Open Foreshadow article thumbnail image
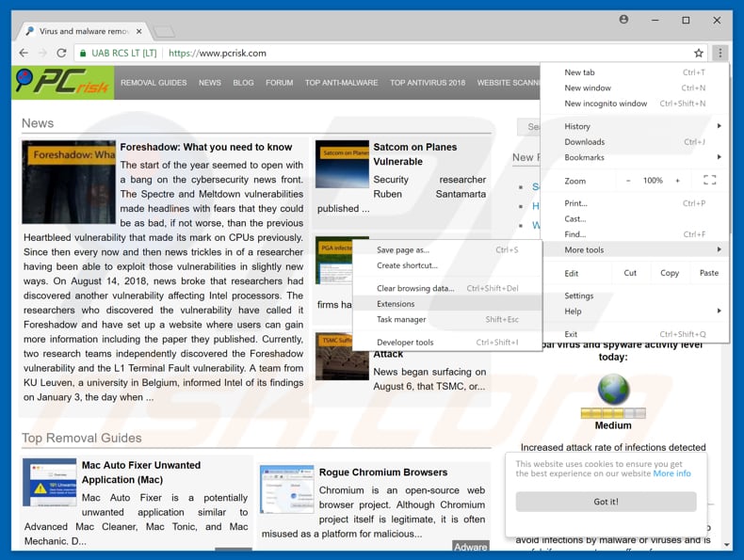The height and width of the screenshot is (560, 744). coord(69,182)
